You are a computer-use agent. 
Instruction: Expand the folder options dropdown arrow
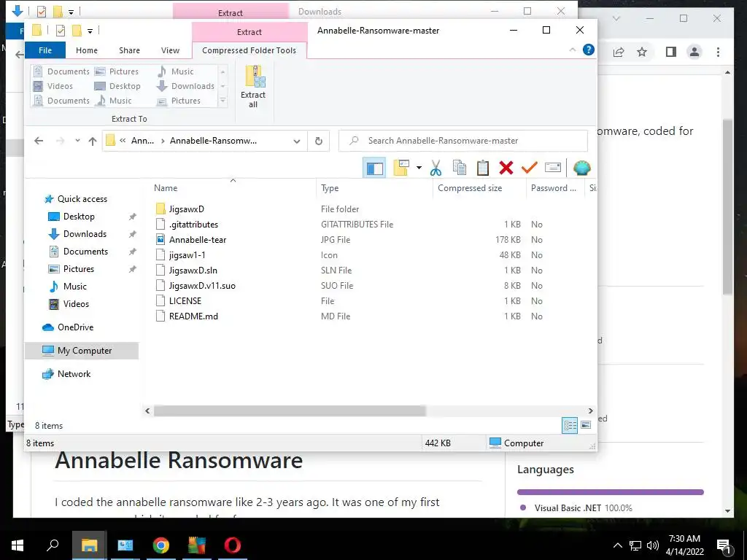(419, 168)
